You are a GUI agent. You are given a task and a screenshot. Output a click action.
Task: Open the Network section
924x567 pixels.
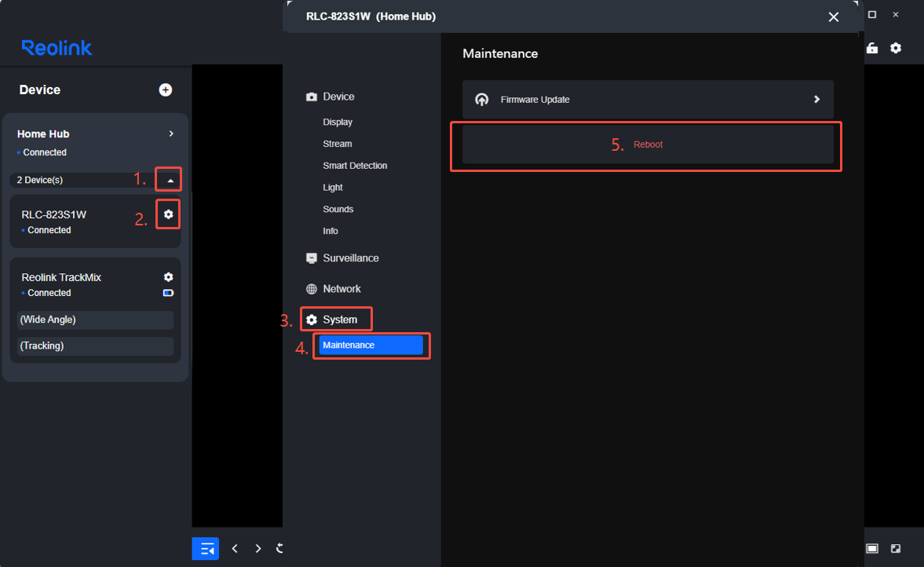[341, 289]
